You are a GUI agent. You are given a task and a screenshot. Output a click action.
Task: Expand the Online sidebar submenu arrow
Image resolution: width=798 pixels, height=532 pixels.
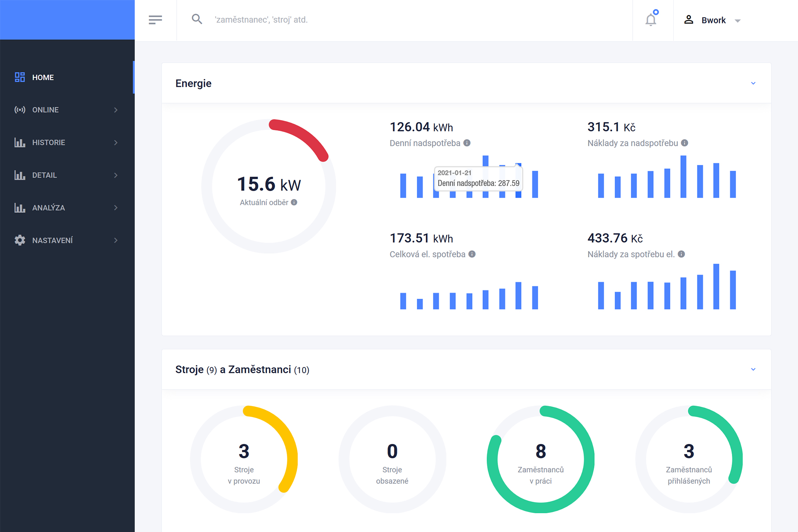[116, 110]
